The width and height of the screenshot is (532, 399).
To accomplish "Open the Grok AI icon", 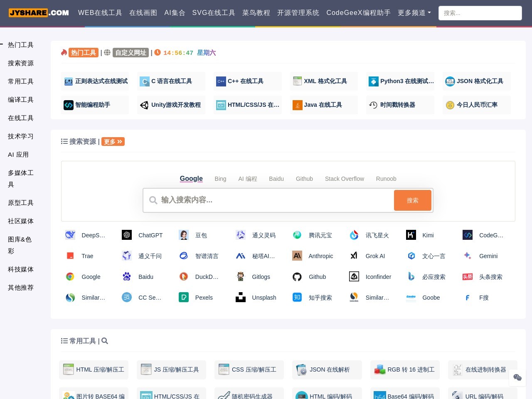I will coord(354,256).
